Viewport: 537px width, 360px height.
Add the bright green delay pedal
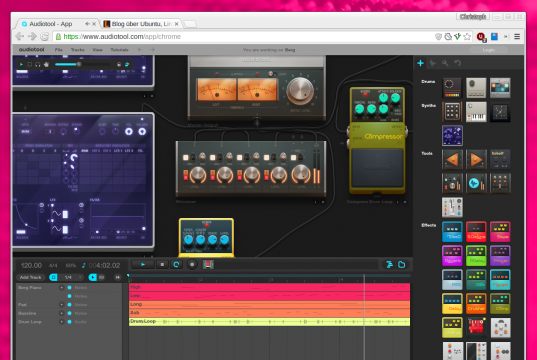coord(476,256)
